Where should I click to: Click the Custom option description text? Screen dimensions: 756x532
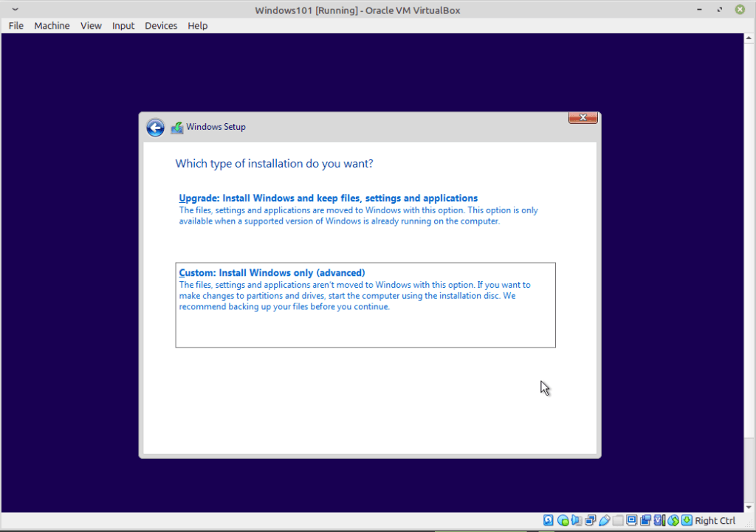point(355,296)
